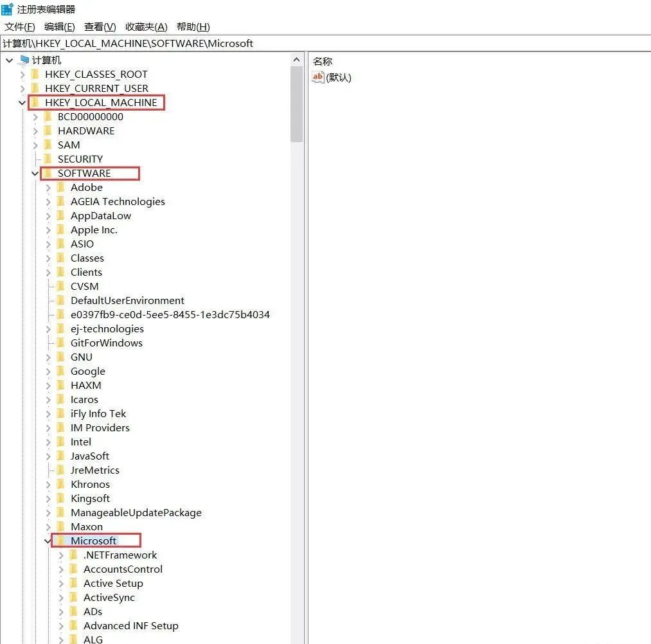Open the 收藏夹(A) menu

point(146,26)
